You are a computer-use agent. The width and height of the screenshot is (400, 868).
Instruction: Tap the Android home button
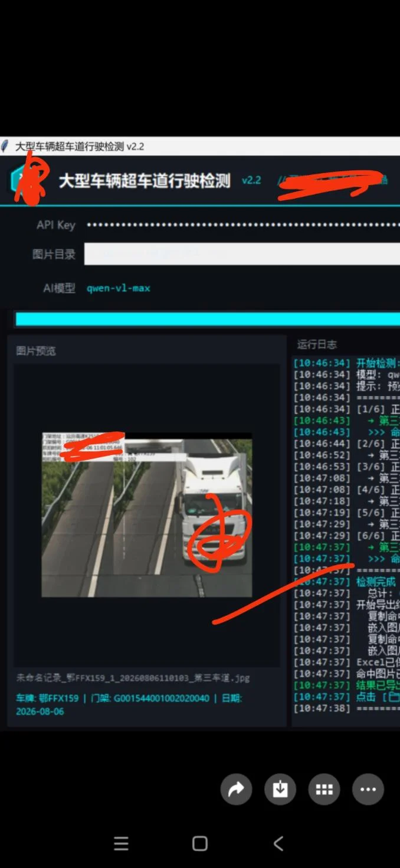(200, 844)
